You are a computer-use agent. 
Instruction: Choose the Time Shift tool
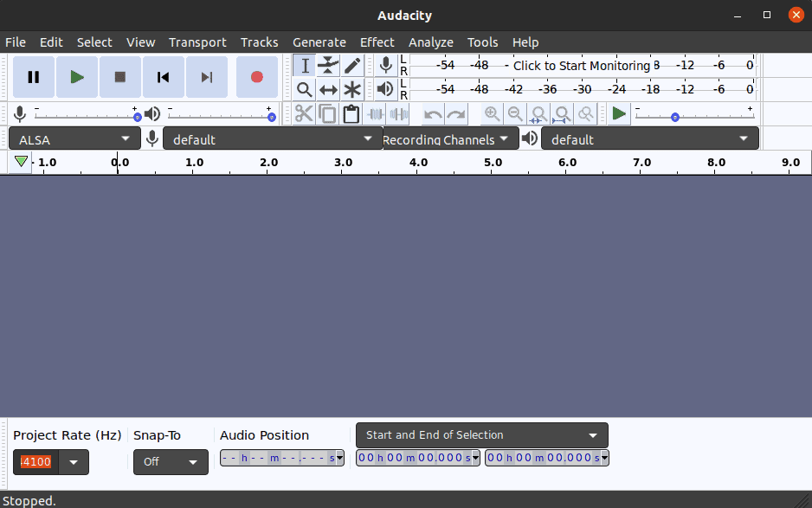[x=328, y=89]
